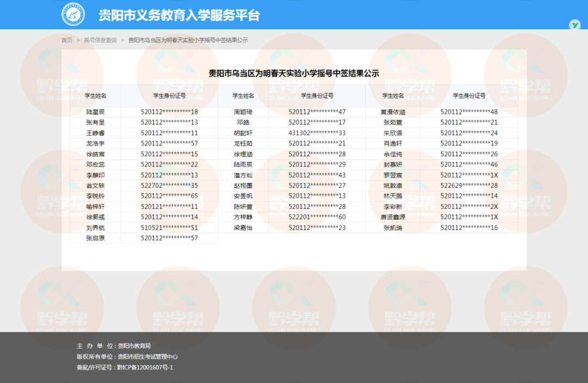Select student name 周颖琦
Screen dimensions: 588x383
[x=243, y=112]
